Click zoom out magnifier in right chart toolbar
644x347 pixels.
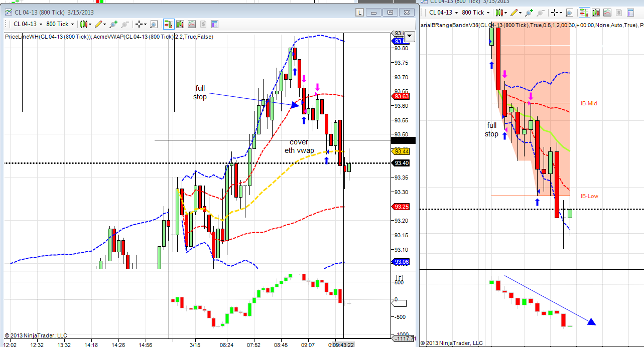pos(540,13)
